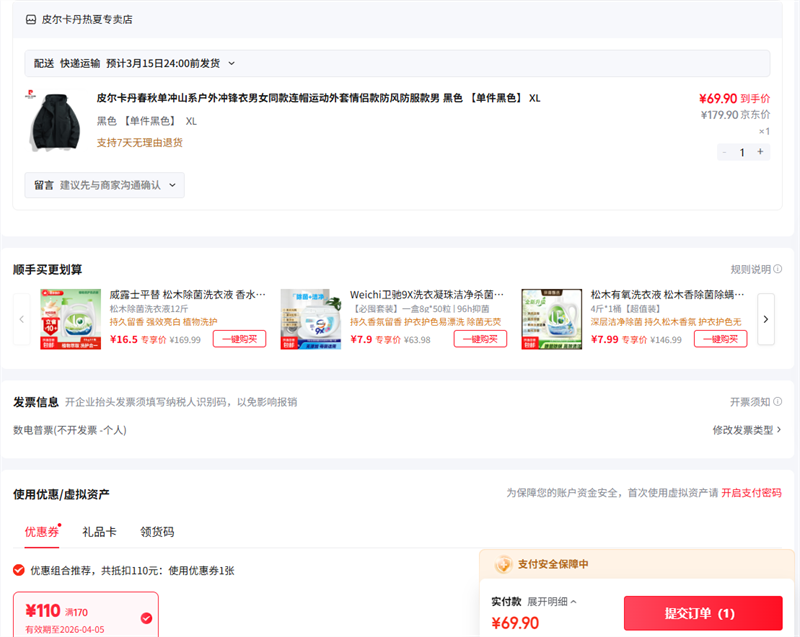Click the plus icon to increase quantity

[x=760, y=152]
